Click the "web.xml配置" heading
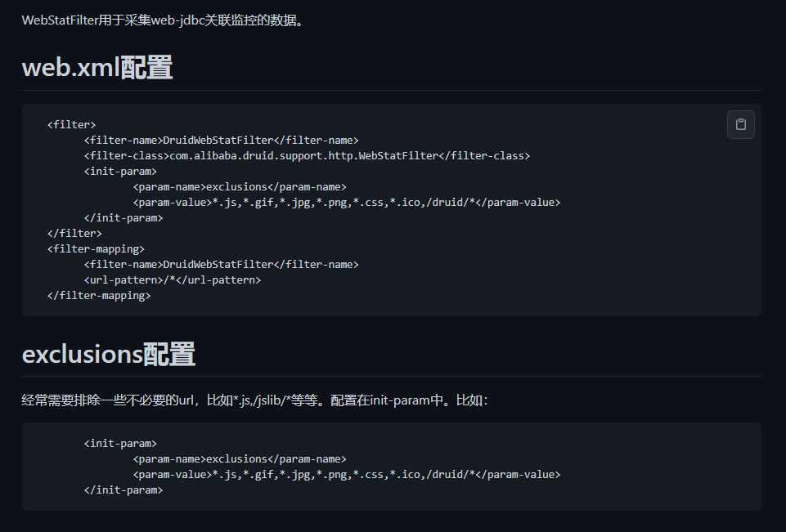 97,68
